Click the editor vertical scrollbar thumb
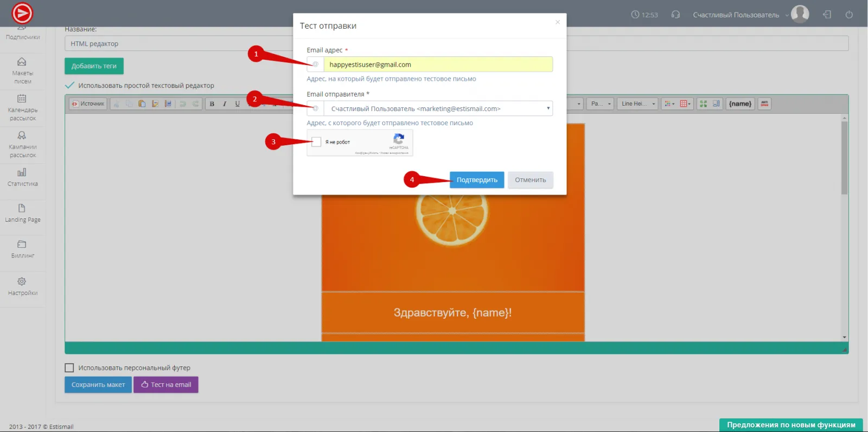The image size is (868, 432). tap(844, 157)
